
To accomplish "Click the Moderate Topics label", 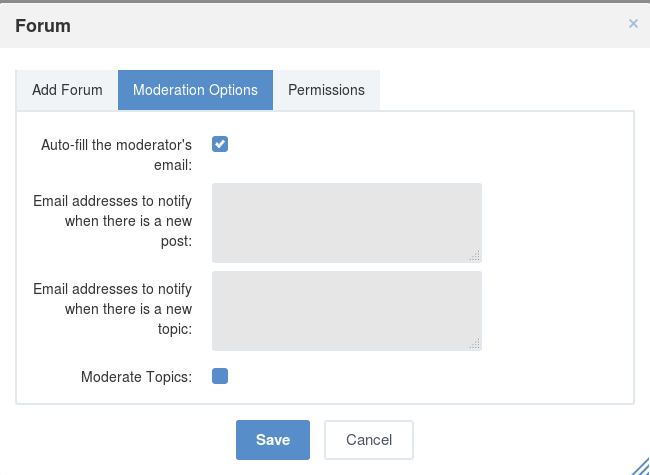I will coord(136,377).
